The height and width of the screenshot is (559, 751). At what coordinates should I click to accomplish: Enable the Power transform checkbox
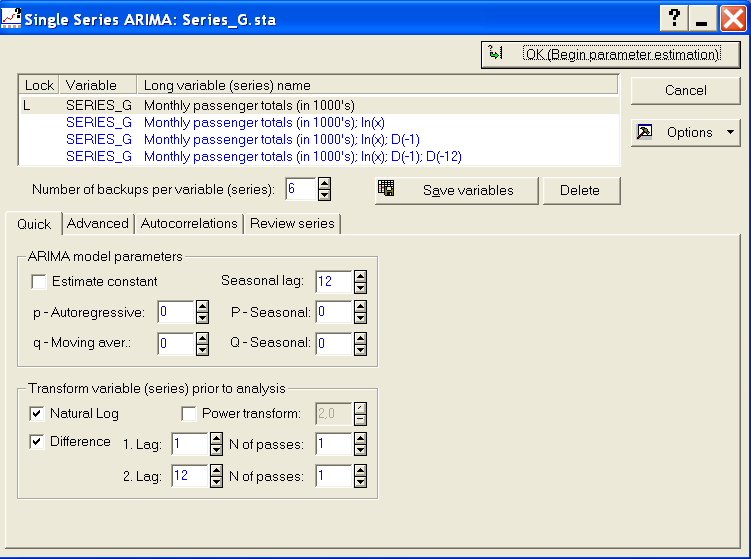[x=189, y=413]
